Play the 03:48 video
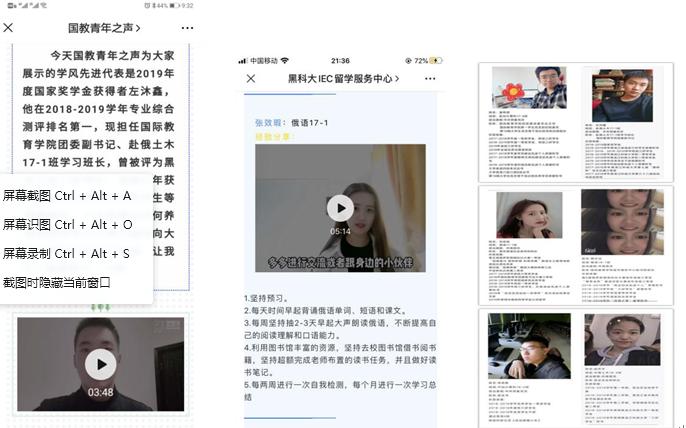The image size is (686, 428). [x=100, y=363]
